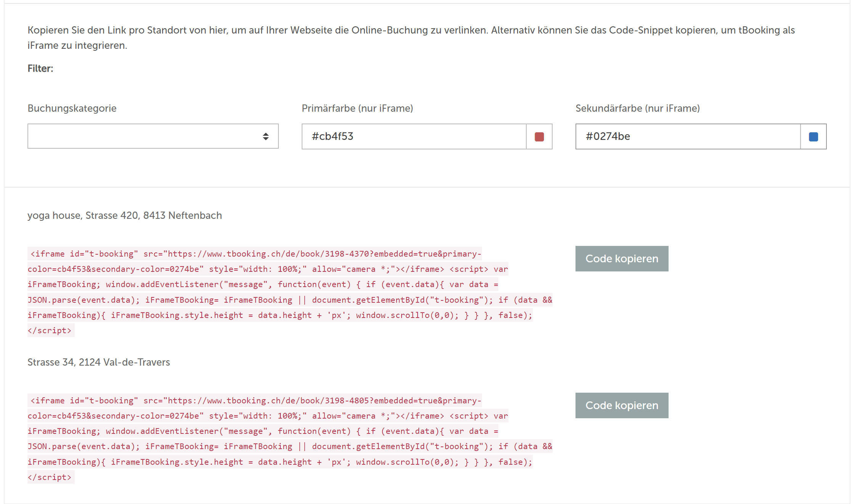The image size is (852, 504).
Task: Open the Buchungskategorie dropdown
Action: click(153, 136)
